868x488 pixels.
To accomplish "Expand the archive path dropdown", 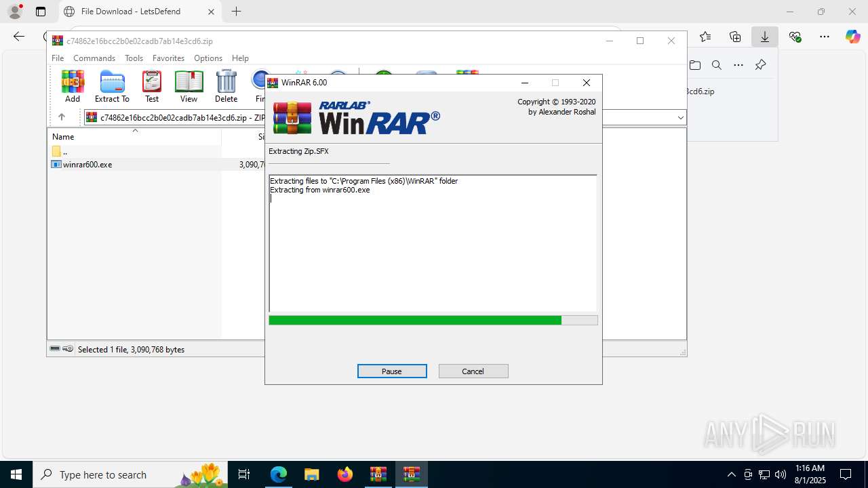I will [680, 118].
